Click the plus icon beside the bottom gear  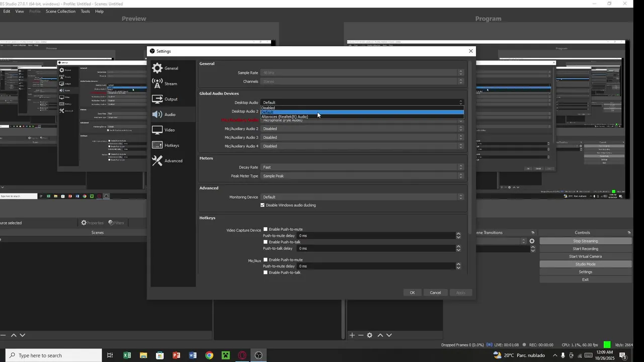tap(352, 335)
